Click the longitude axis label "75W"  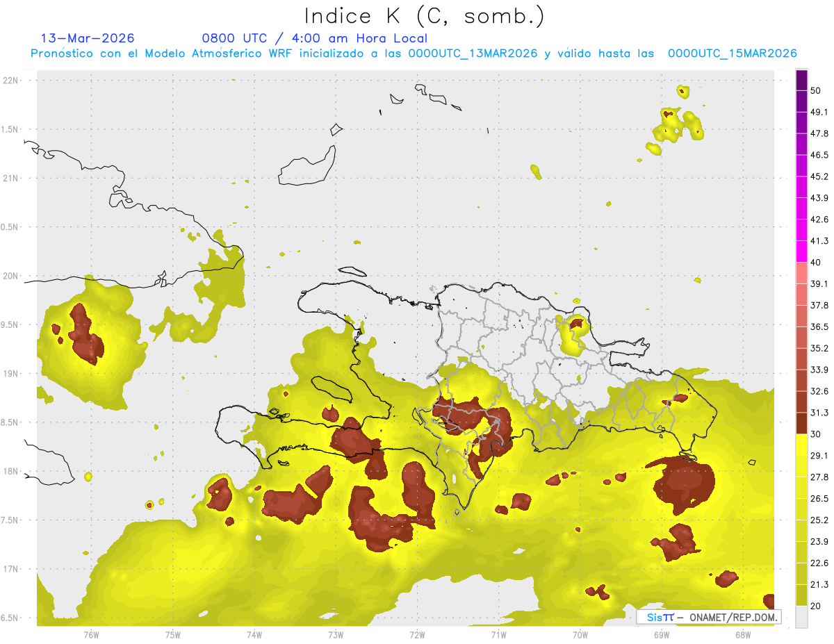[x=173, y=635]
